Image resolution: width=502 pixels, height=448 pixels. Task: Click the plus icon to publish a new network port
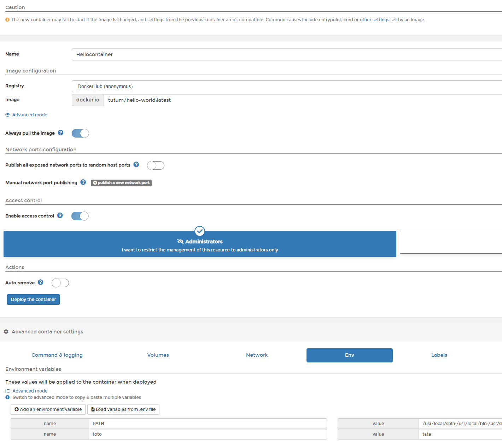click(x=95, y=183)
